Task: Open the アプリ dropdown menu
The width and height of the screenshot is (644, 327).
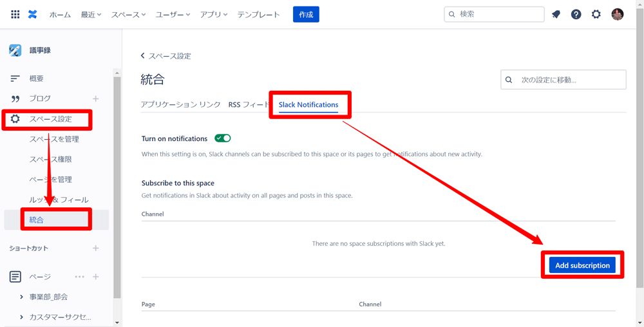Action: [x=214, y=14]
